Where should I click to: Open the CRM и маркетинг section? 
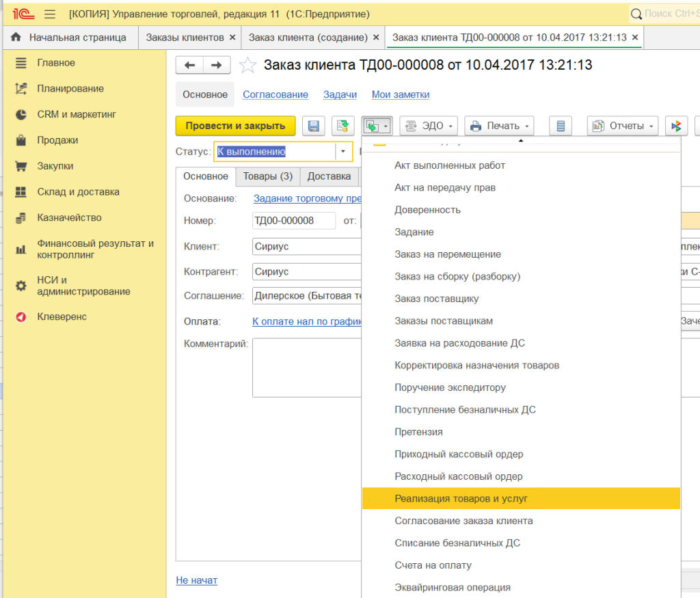pos(77,115)
